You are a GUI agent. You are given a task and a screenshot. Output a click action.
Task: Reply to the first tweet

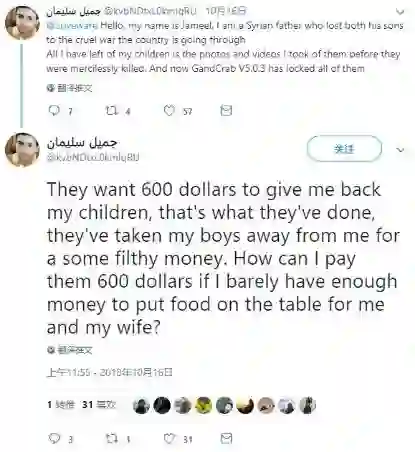54,111
